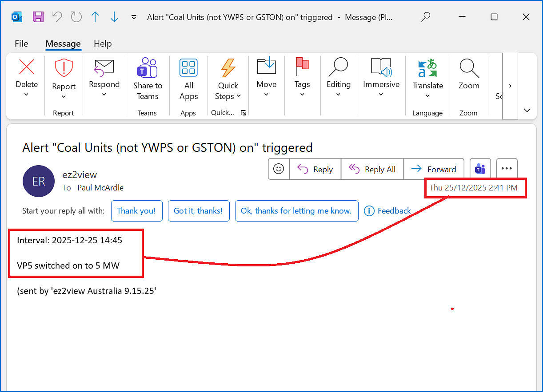Expand the Respond dropdown
This screenshot has width=543, height=392.
click(x=104, y=95)
